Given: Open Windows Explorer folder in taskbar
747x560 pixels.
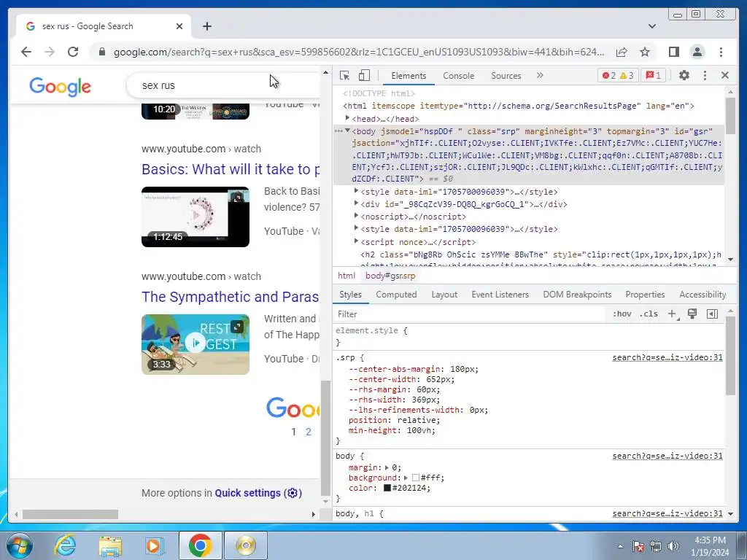Looking at the screenshot, I should coord(110,545).
